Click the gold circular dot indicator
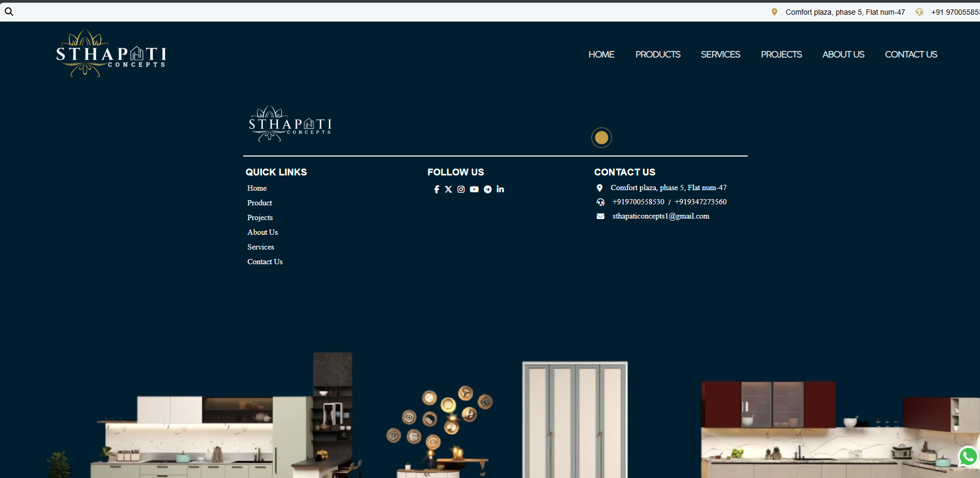The width and height of the screenshot is (980, 478). tap(601, 138)
